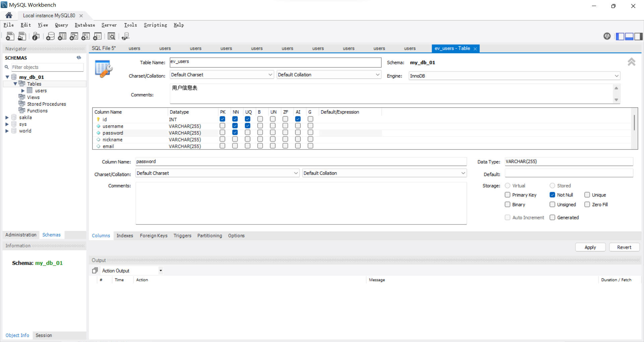Click the output copy icon
Image resolution: width=644 pixels, height=342 pixels.
pos(95,271)
